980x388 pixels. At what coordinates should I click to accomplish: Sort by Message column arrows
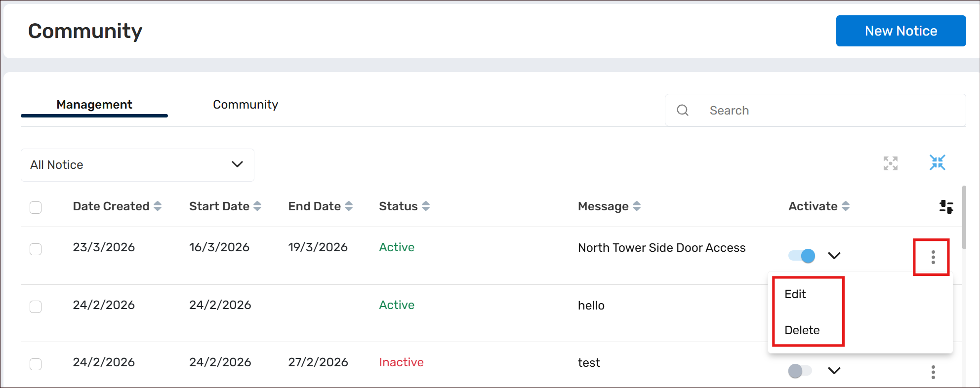(637, 206)
